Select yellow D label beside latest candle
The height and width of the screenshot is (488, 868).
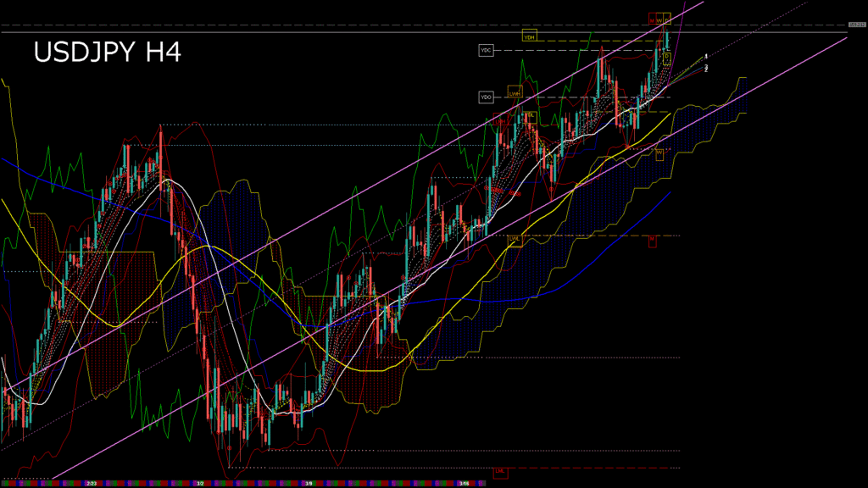pyautogui.click(x=666, y=57)
